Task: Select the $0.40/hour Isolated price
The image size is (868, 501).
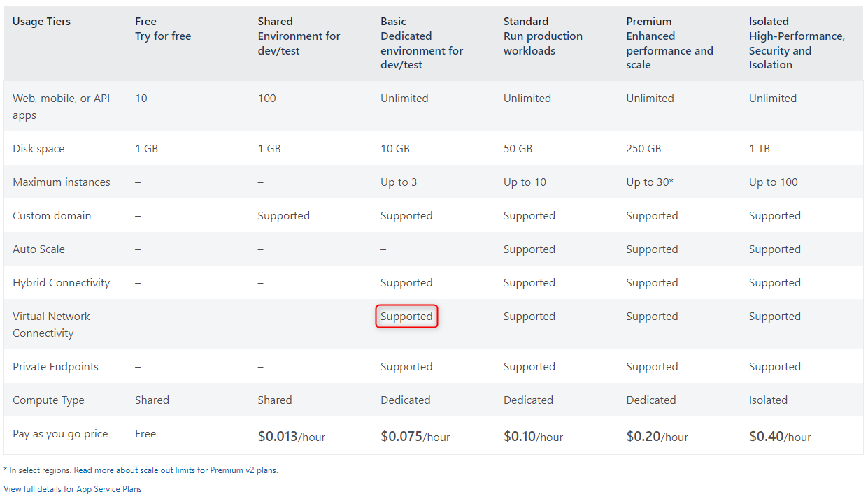Action: coord(780,437)
